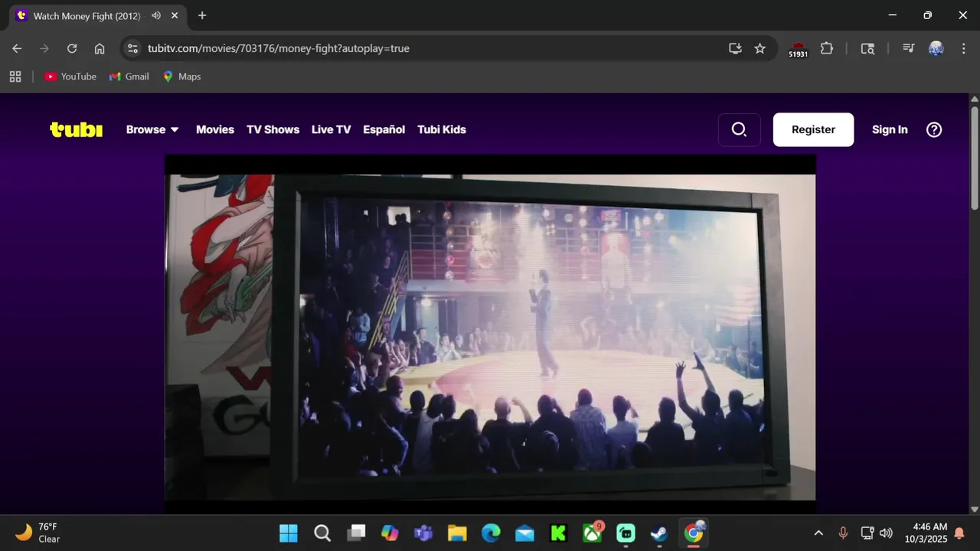Open the Chrome three-dot menu
980x551 pixels.
(x=962, y=48)
